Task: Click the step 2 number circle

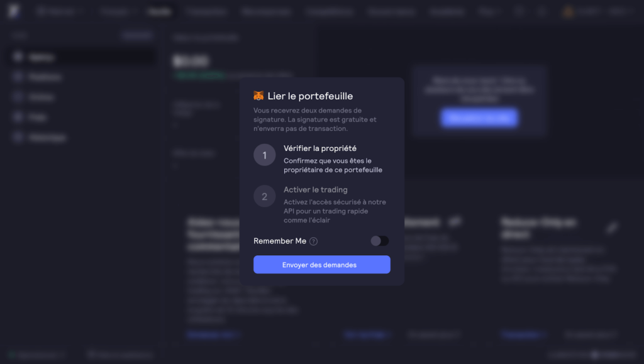Action: point(265,196)
